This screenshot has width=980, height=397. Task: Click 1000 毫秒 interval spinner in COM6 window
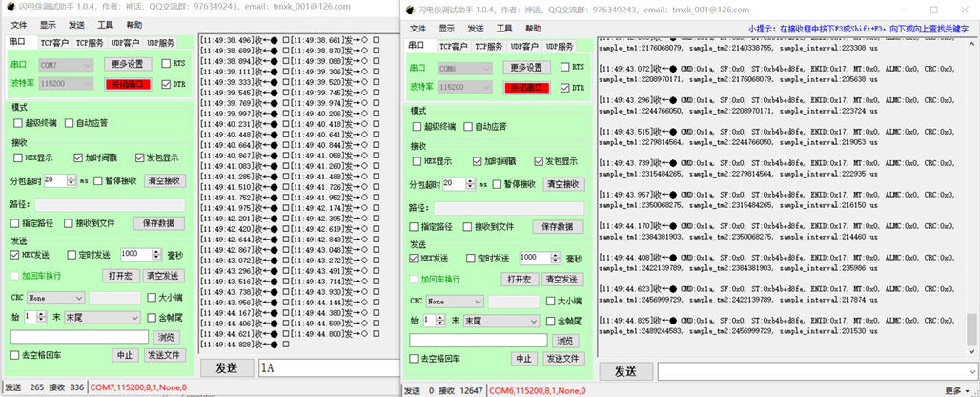540,259
